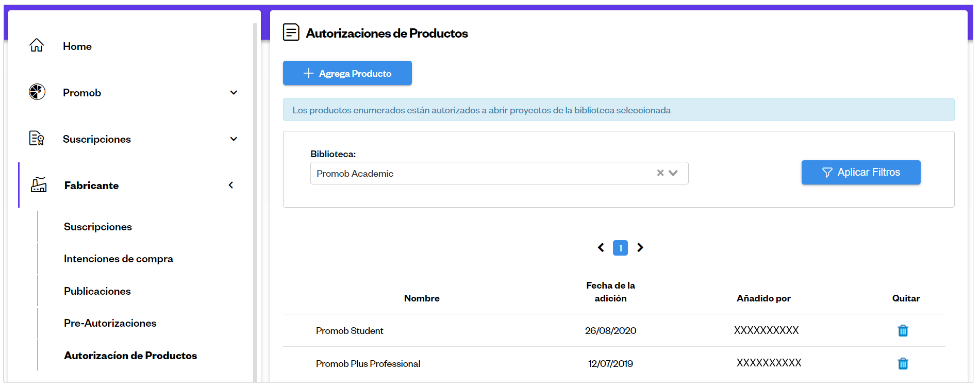Expand the top-level Suscripciones chevron
The image size is (980, 387).
coord(234,139)
